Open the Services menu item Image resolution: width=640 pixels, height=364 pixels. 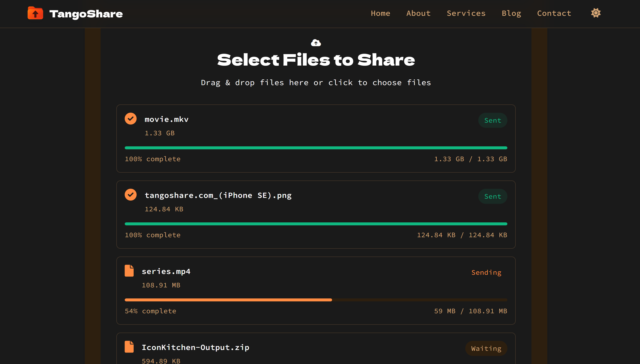click(466, 13)
